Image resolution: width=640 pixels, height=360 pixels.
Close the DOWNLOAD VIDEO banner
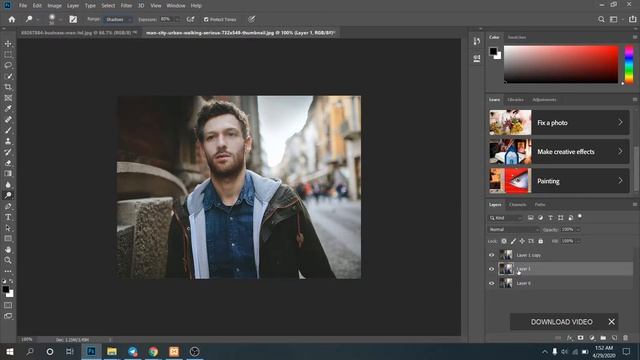click(611, 322)
